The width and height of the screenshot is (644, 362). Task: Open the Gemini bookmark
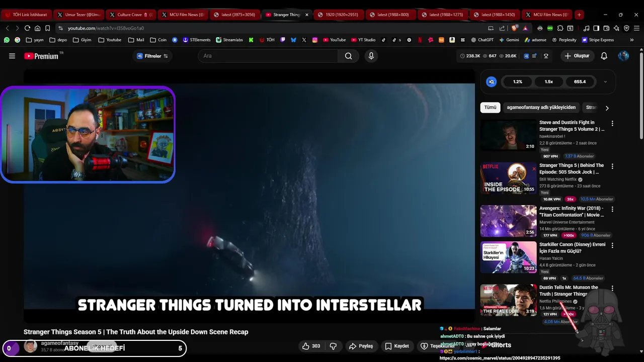[x=509, y=40]
